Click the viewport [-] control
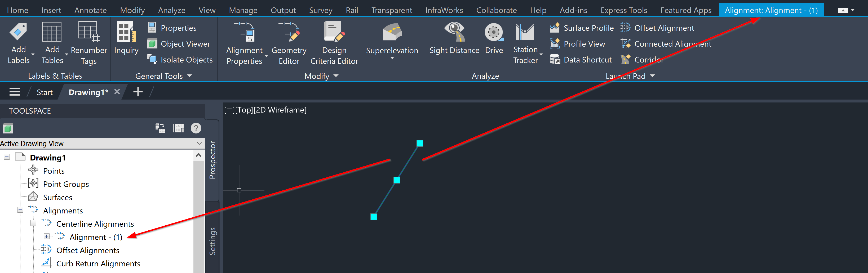The height and width of the screenshot is (273, 868). coord(229,110)
